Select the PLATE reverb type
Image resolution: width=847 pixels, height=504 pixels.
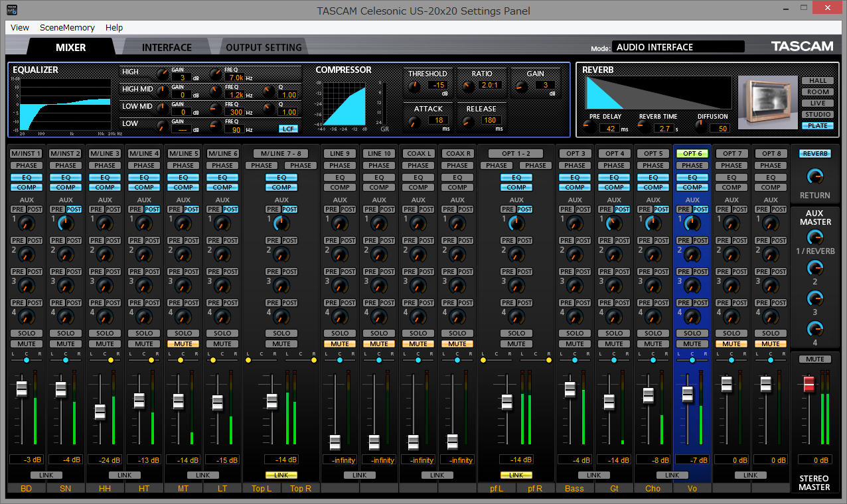[x=818, y=126]
